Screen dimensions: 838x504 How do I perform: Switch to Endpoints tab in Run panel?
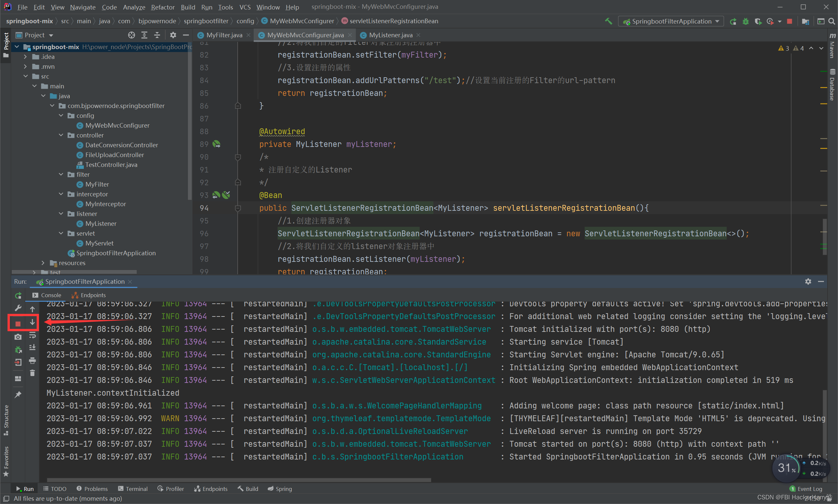[x=89, y=295]
